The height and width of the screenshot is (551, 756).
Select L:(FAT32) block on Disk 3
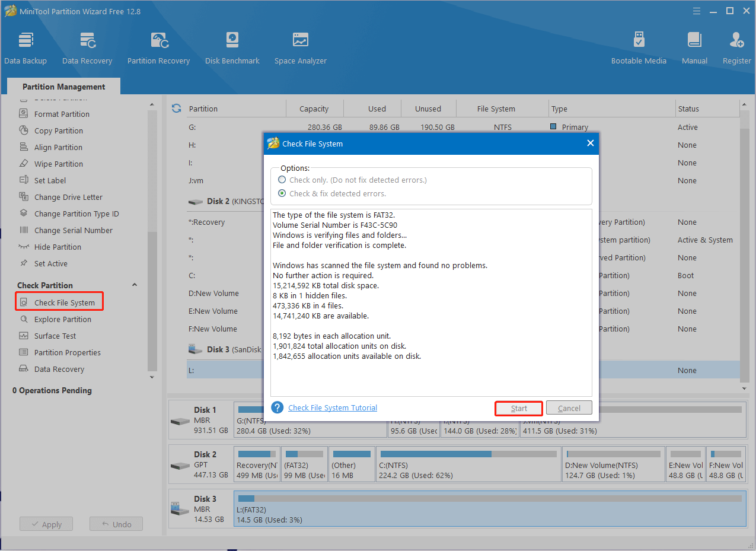pos(490,509)
